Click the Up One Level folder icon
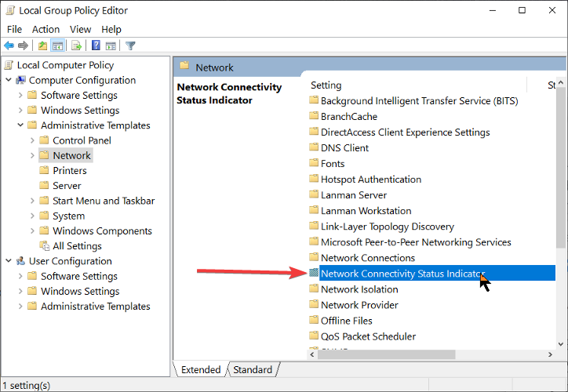568x392 pixels. (42, 45)
